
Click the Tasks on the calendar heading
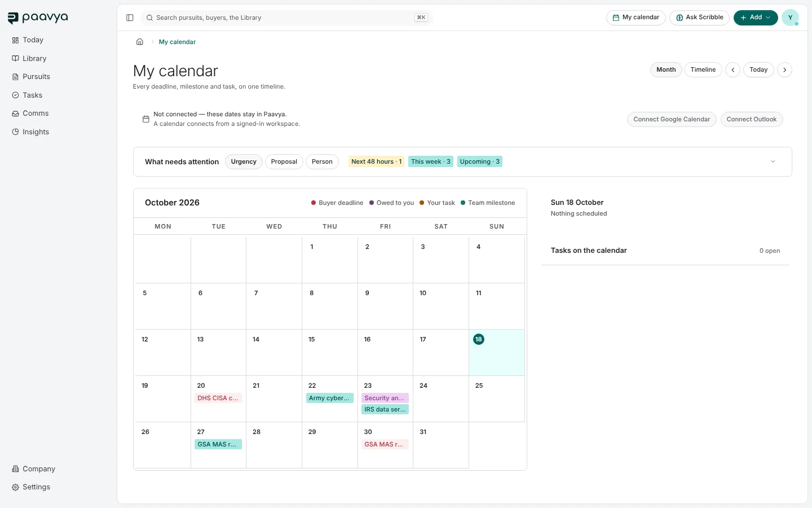tap(589, 251)
